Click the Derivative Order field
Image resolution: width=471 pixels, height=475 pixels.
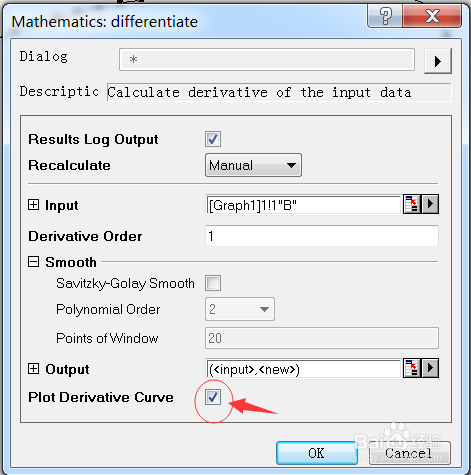pyautogui.click(x=322, y=236)
